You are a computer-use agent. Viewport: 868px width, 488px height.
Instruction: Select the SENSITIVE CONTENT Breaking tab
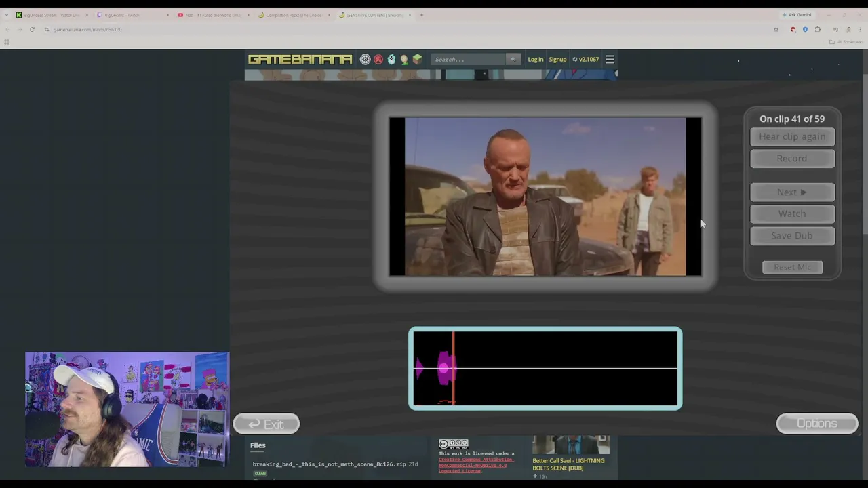374,15
